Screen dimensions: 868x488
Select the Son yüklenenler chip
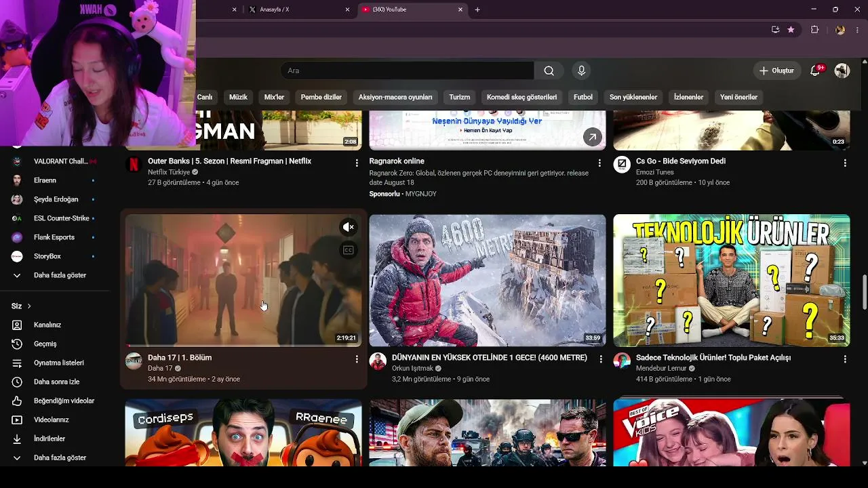(x=633, y=97)
